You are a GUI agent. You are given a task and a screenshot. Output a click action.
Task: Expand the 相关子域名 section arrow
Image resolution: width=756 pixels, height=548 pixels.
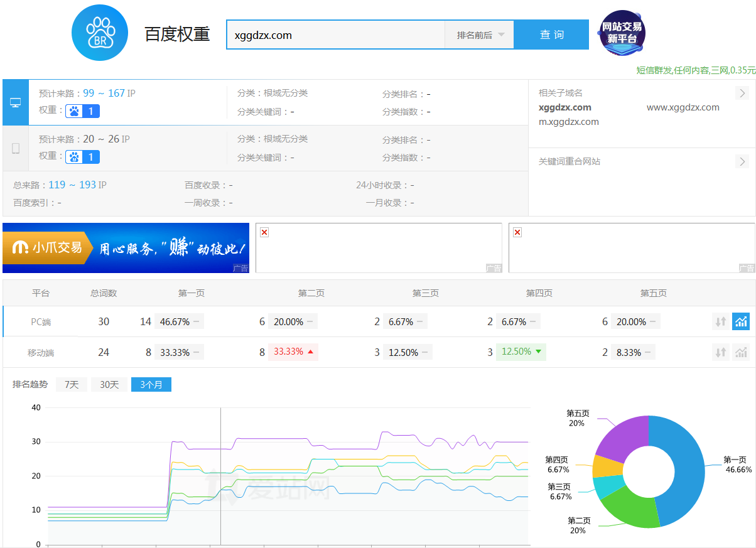pyautogui.click(x=742, y=93)
